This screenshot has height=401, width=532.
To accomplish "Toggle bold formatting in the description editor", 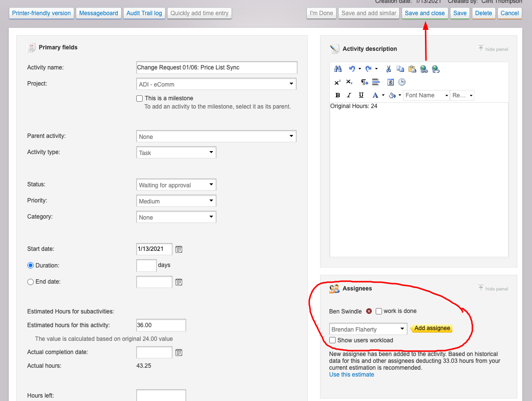I will coord(338,95).
